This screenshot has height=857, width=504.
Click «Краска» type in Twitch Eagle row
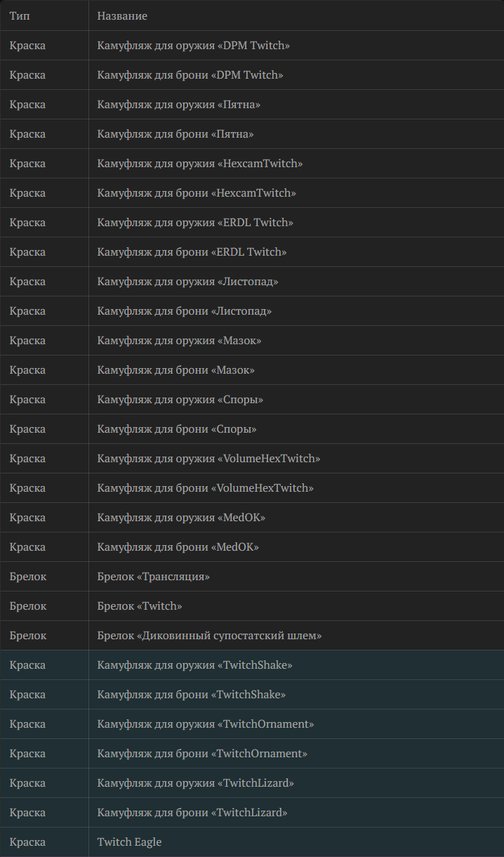click(x=27, y=842)
